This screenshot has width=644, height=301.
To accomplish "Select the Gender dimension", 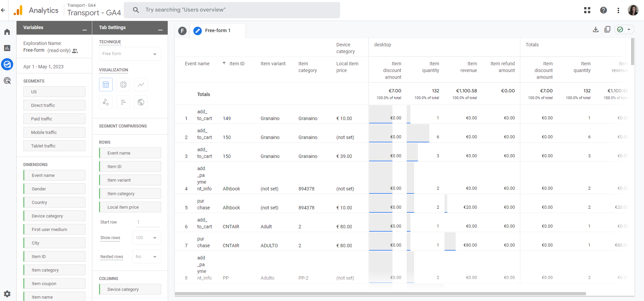I will click(x=54, y=189).
